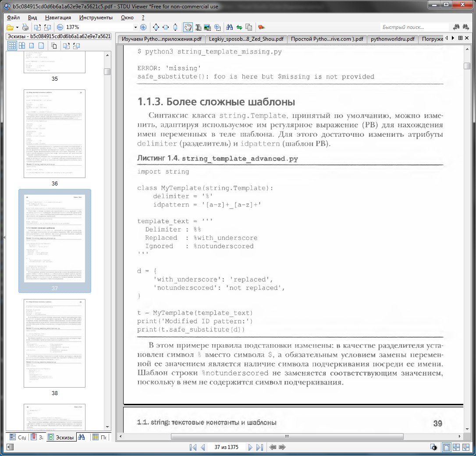Navigate back in view history
This screenshot has width=476, height=456.
(273, 447)
